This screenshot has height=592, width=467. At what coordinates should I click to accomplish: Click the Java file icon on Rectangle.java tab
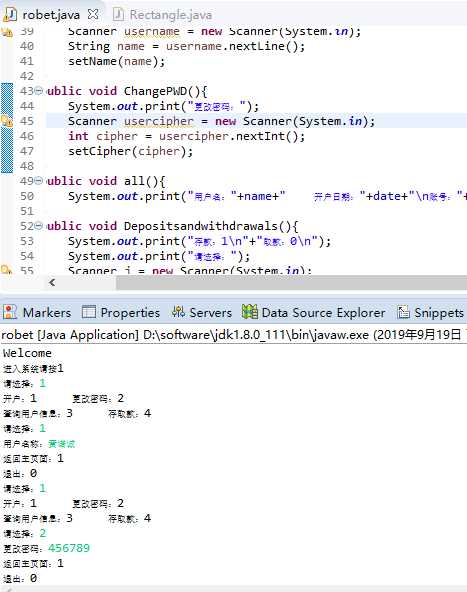coord(119,14)
